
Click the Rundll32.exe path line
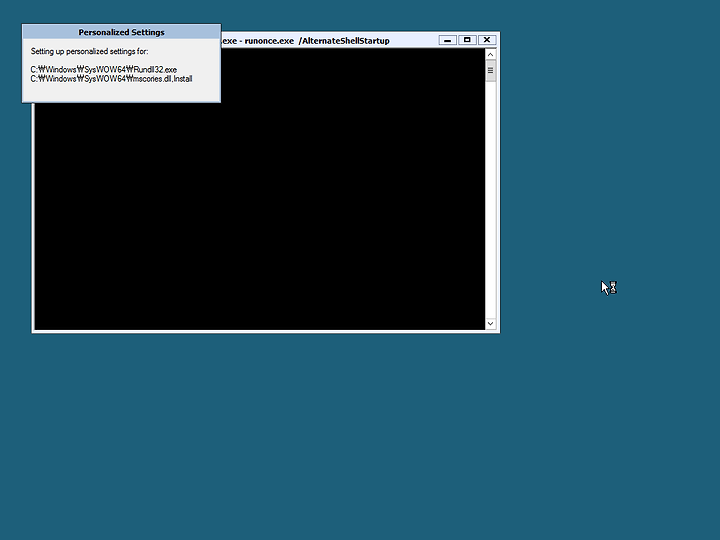point(104,70)
